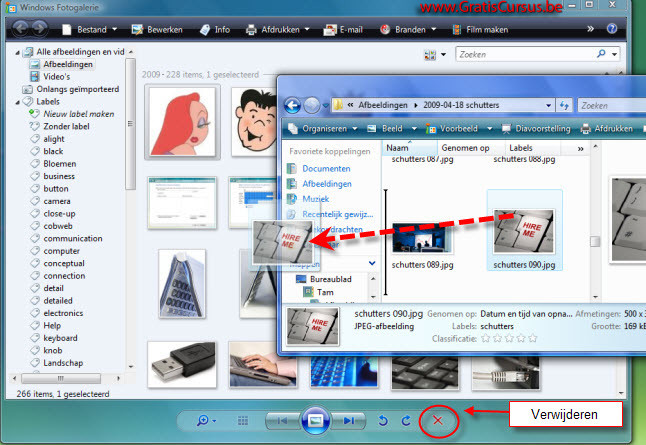This screenshot has height=445, width=646.
Task: Click the Explorer refresh icon
Action: [x=564, y=105]
